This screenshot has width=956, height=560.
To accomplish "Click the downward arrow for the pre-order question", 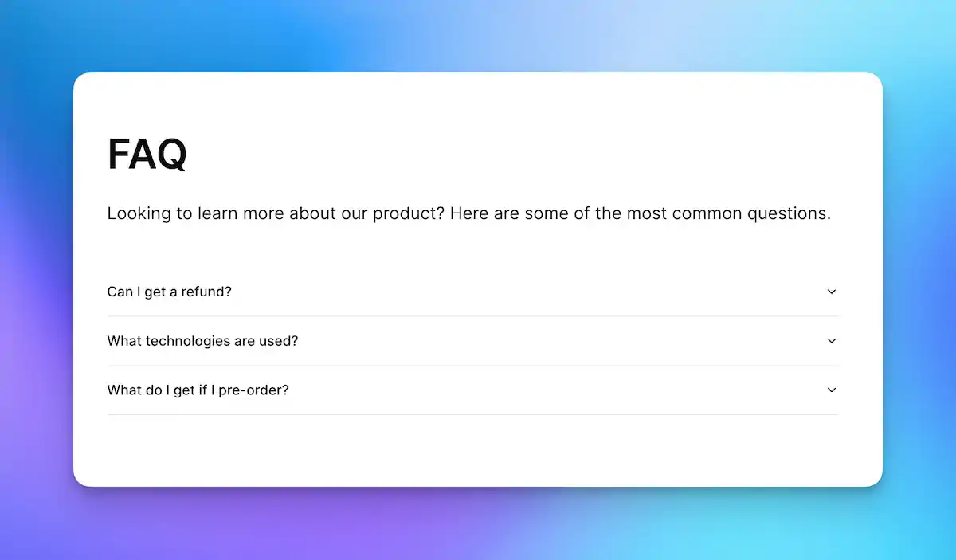I will [x=832, y=390].
